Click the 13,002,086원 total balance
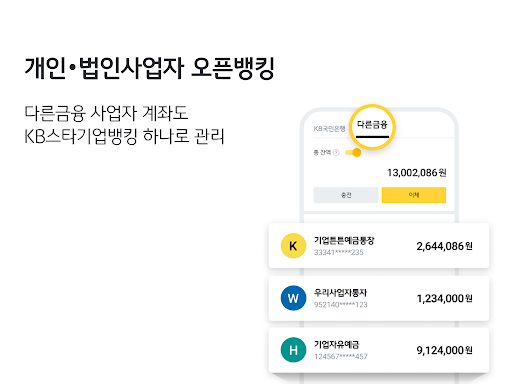The width and height of the screenshot is (512, 384). coord(416,173)
